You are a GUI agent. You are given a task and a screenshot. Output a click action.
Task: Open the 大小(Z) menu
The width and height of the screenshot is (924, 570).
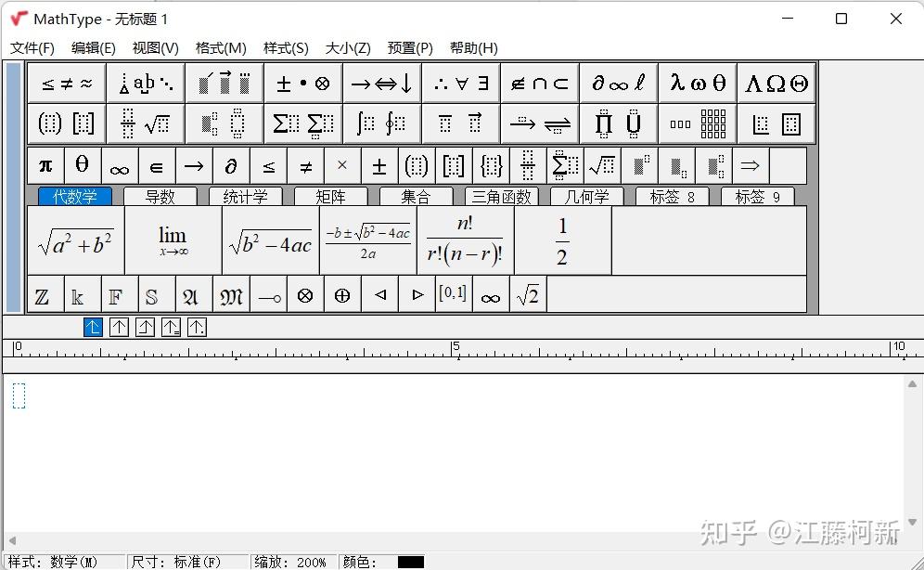[x=348, y=47]
